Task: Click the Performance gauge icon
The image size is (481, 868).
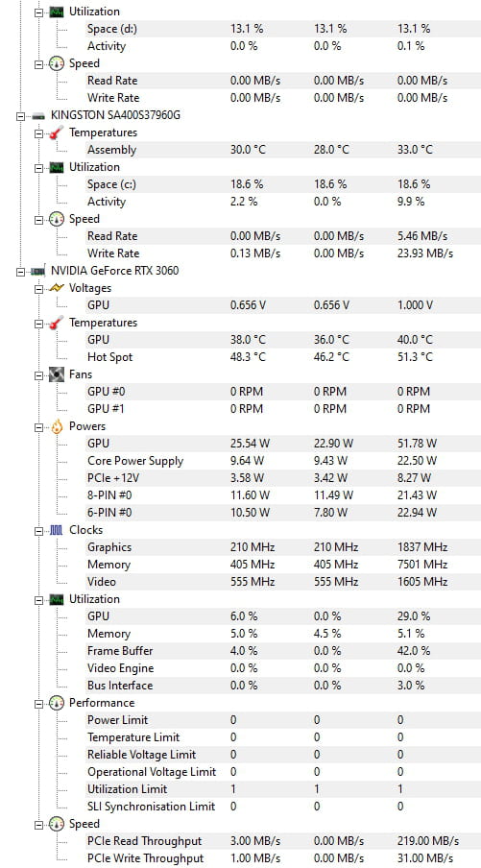Action: (57, 703)
